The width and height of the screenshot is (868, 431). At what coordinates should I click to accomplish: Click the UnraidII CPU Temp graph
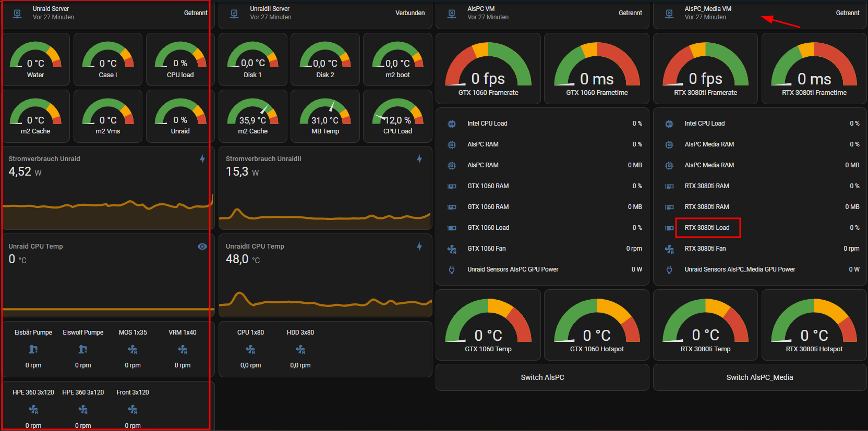coord(325,303)
